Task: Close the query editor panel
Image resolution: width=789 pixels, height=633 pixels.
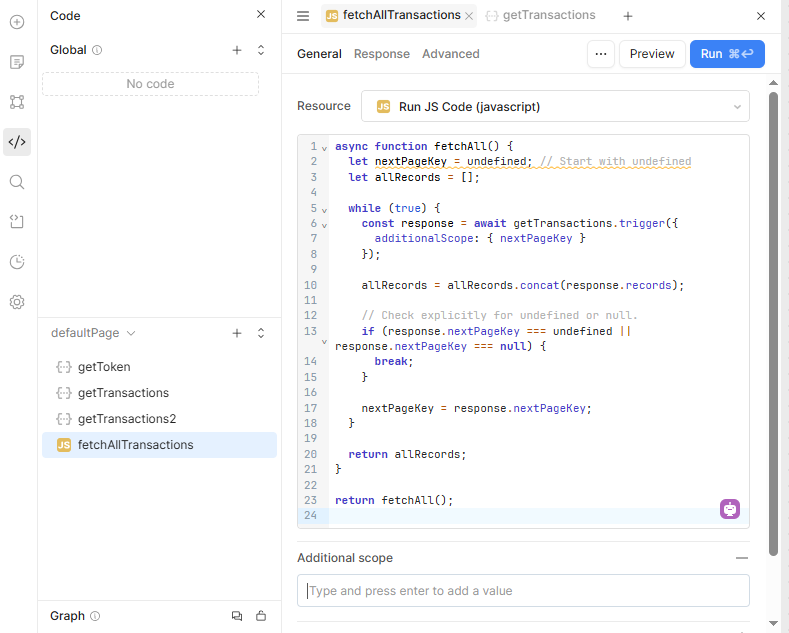Action: point(761,16)
